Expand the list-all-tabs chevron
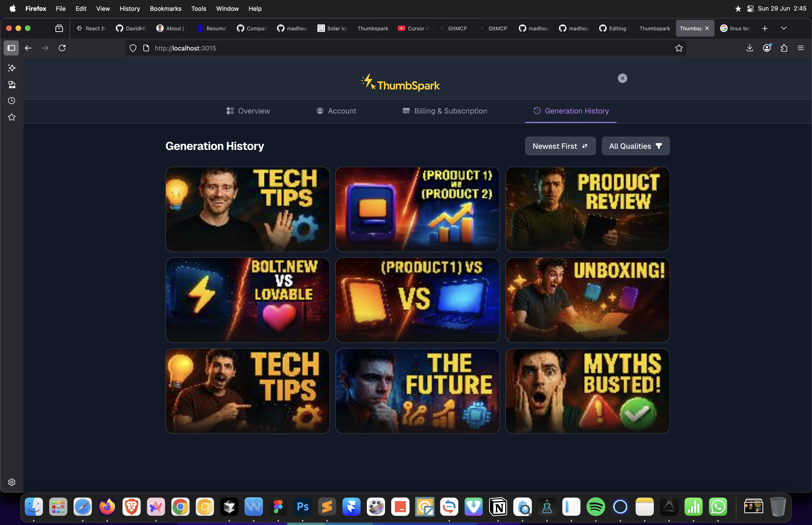This screenshot has width=812, height=525. pos(784,28)
